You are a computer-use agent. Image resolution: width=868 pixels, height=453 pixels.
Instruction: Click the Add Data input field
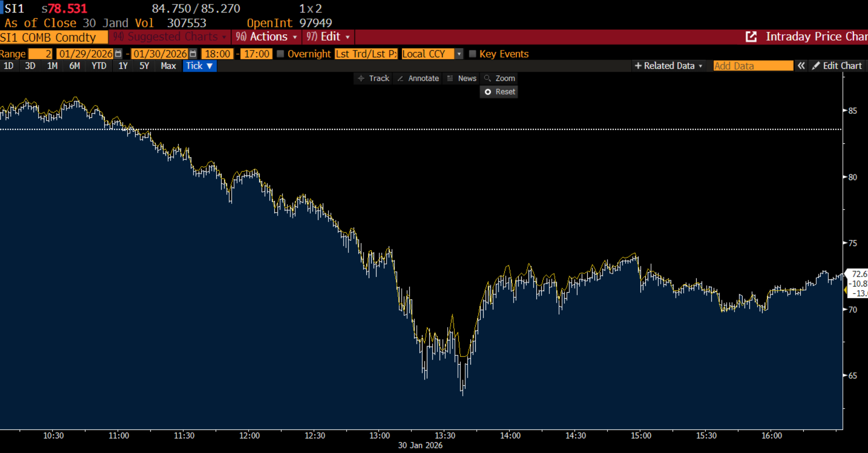(753, 66)
